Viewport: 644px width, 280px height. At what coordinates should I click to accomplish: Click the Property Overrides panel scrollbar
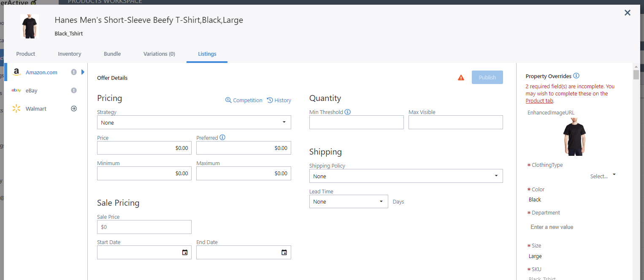[636, 75]
